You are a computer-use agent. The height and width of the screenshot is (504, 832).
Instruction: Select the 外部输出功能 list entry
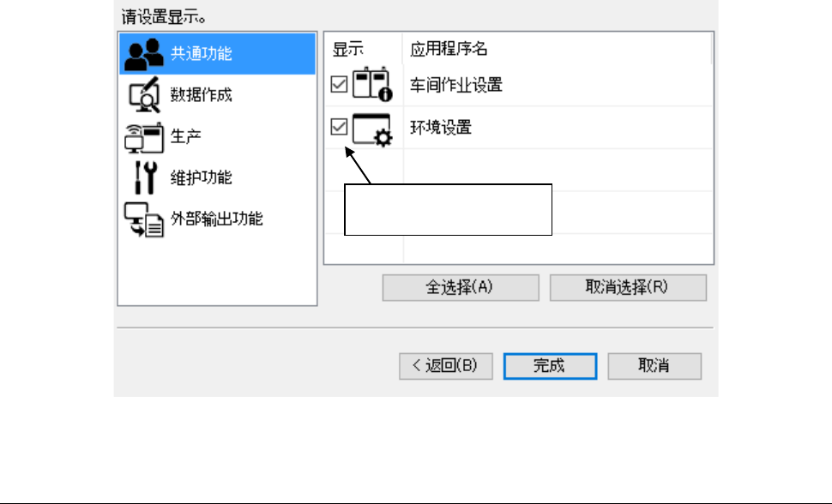pos(217,219)
